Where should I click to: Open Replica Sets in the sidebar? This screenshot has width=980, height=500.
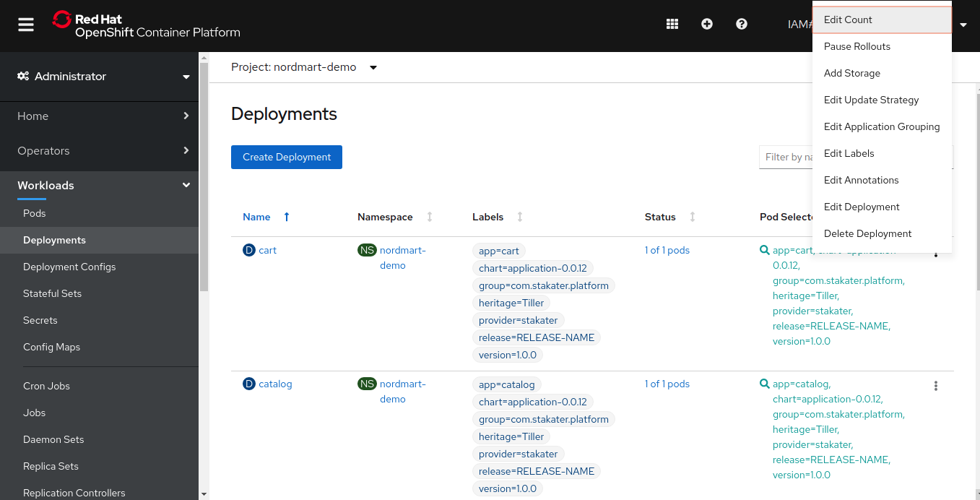coord(99,466)
